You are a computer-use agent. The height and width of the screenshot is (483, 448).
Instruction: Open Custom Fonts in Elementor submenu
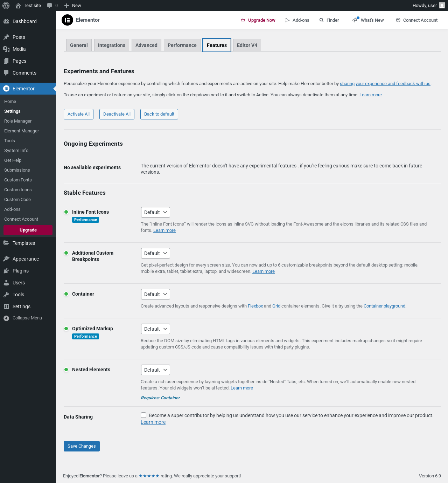pyautogui.click(x=18, y=180)
